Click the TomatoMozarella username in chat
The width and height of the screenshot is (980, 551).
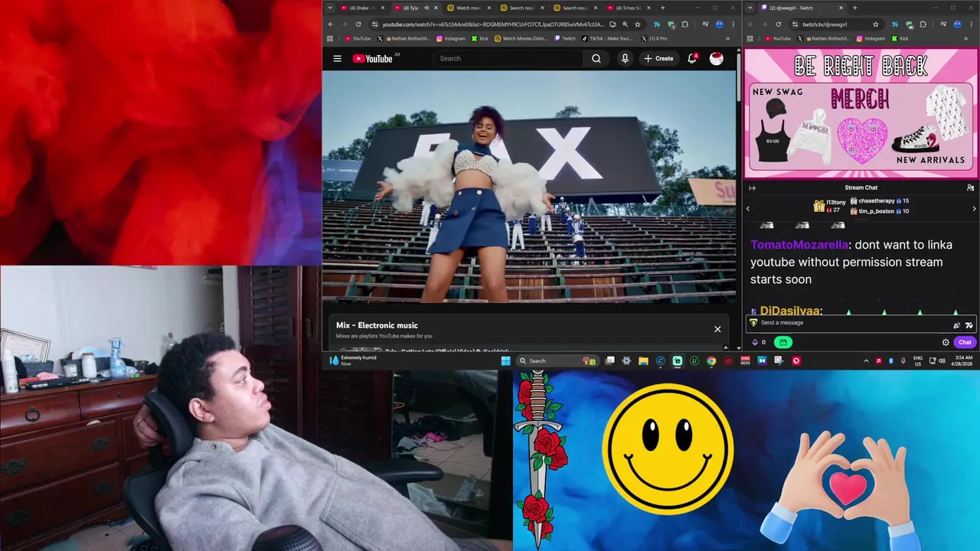click(x=799, y=245)
